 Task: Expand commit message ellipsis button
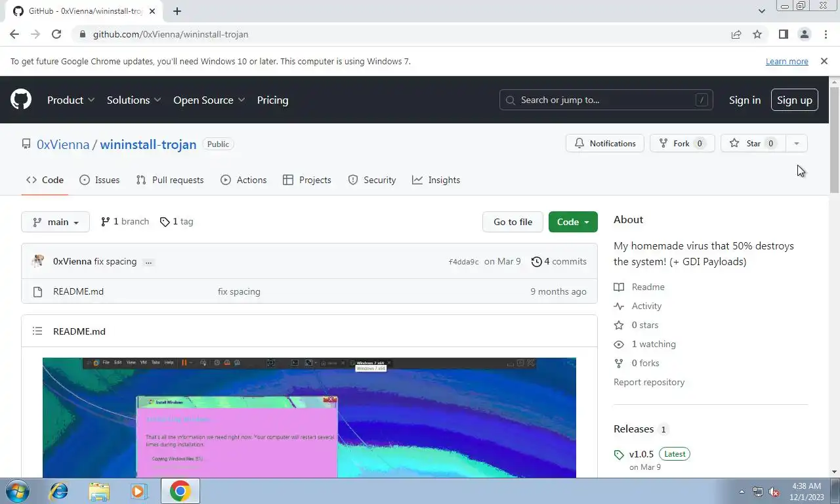point(148,262)
